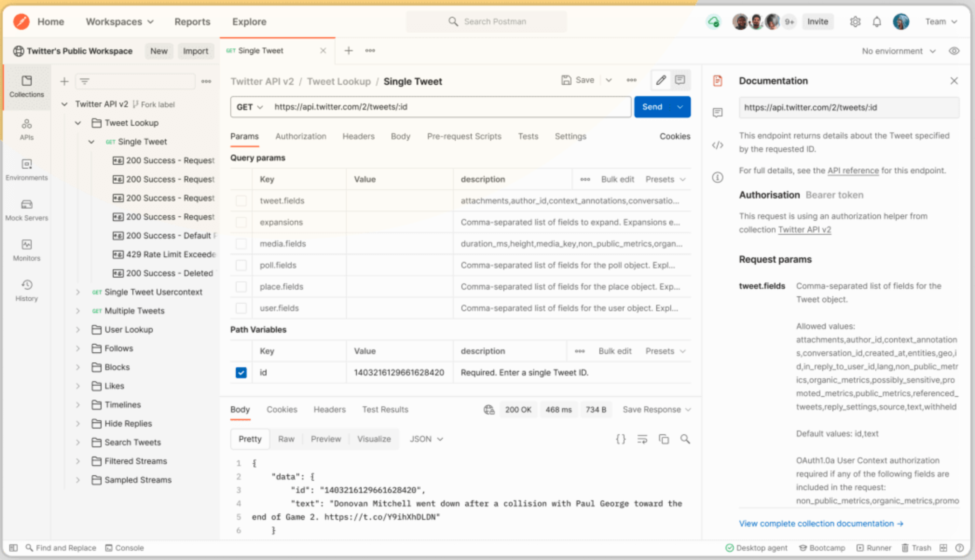Click the pencil edit icon

point(661,80)
